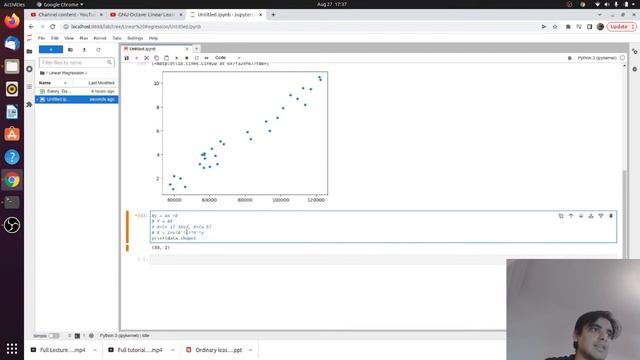640x360 pixels.
Task: Restart the kernel from notebook toolbar
Action: [196, 58]
